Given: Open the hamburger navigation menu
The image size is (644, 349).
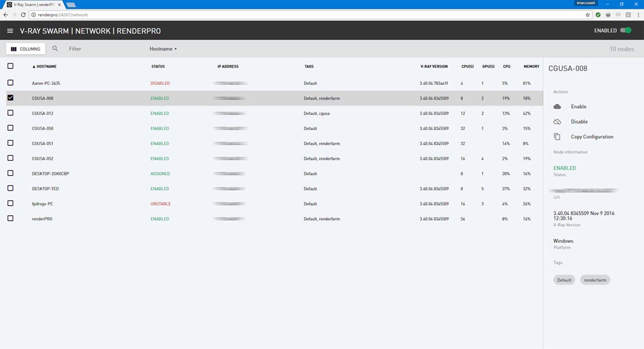Looking at the screenshot, I should coord(10,31).
